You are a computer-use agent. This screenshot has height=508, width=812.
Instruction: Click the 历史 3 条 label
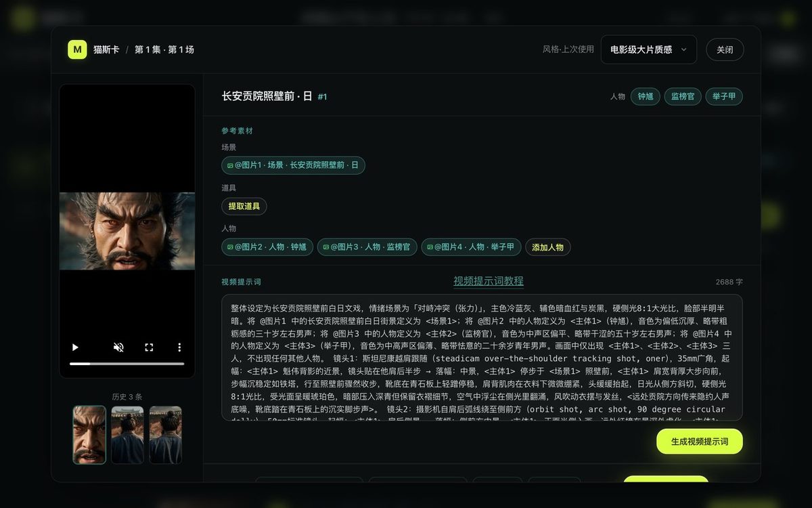point(127,397)
